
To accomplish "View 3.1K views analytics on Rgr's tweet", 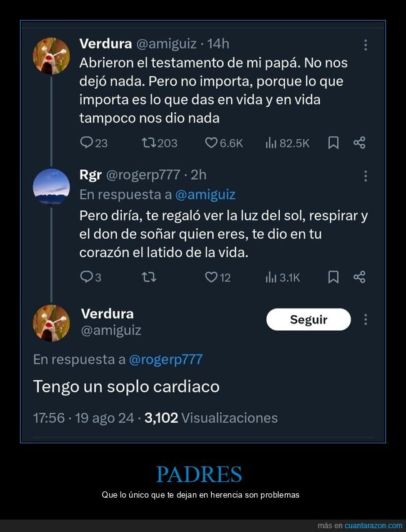I will [271, 277].
